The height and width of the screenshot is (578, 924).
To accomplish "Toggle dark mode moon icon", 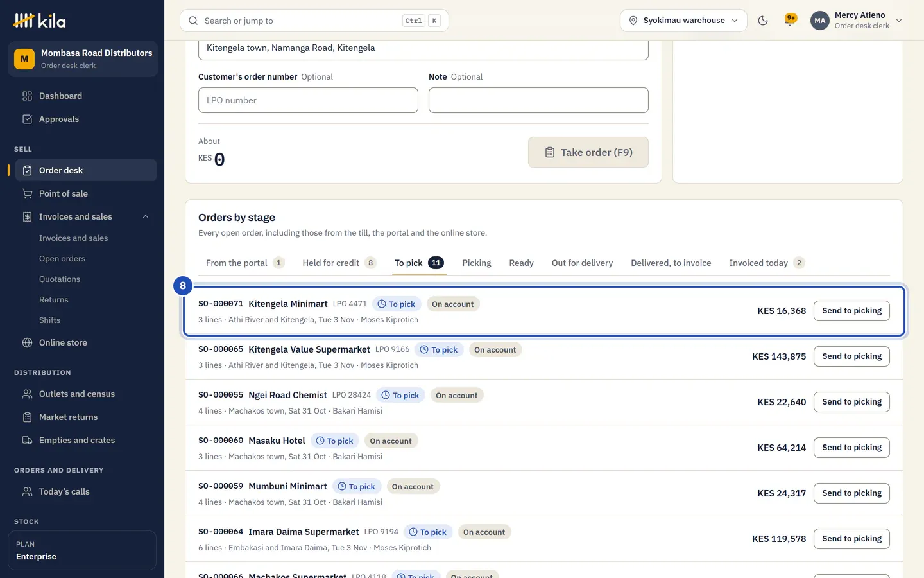I will pyautogui.click(x=763, y=21).
